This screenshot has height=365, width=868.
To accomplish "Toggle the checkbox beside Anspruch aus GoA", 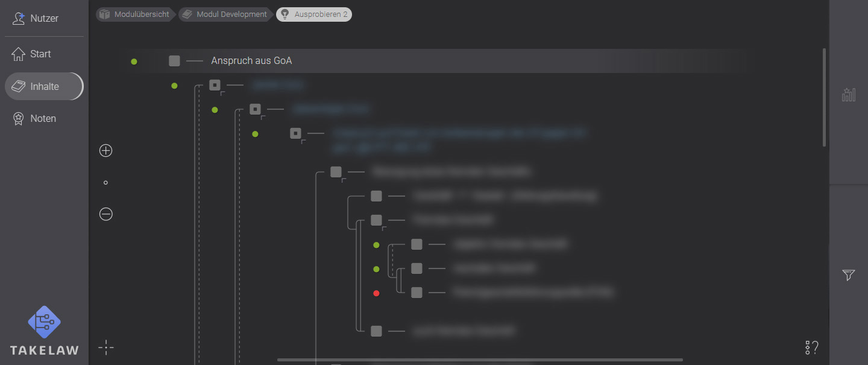I will click(x=174, y=60).
